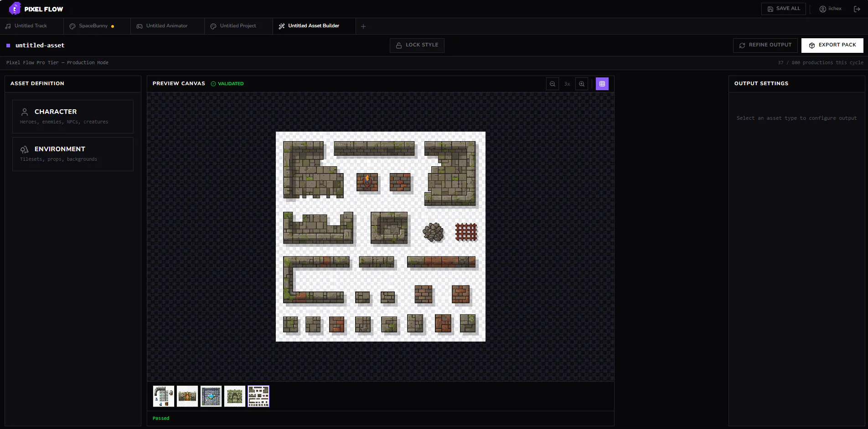
Task: Zoom in the preview canvas
Action: (x=582, y=84)
